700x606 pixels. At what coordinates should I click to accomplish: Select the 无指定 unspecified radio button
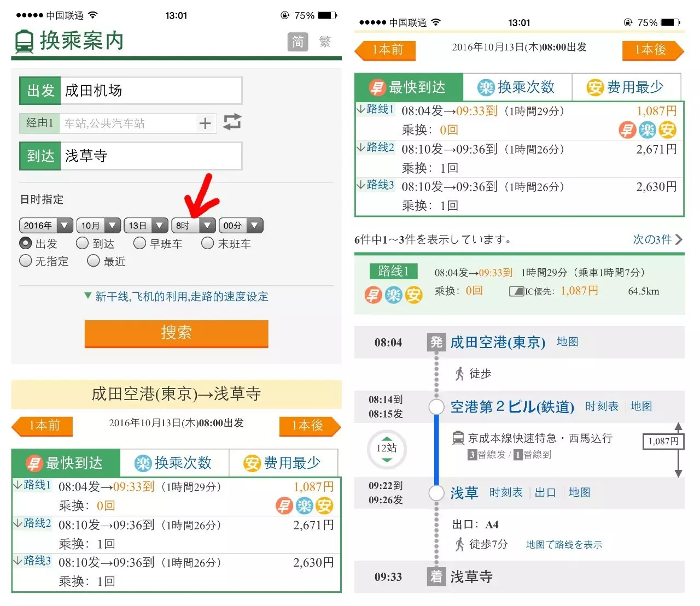coord(26,261)
